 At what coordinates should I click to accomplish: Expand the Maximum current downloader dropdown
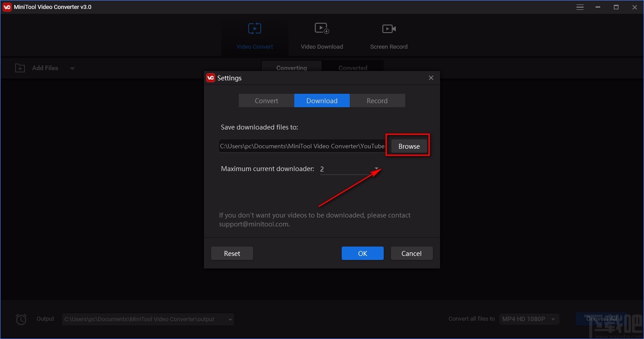click(376, 169)
